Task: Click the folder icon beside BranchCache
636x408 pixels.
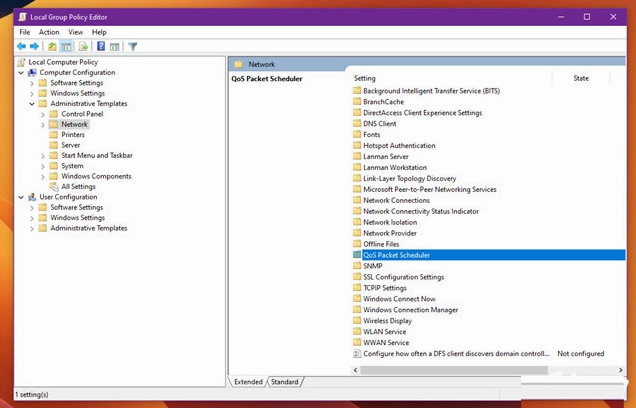Action: pos(357,101)
